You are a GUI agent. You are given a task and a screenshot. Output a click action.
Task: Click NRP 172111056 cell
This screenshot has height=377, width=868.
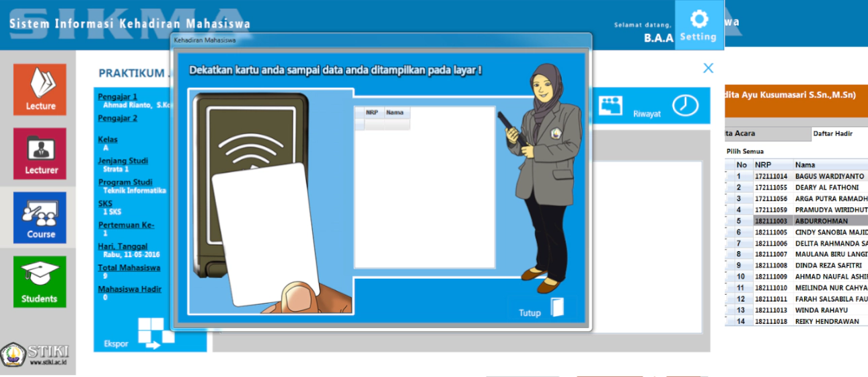point(772,199)
